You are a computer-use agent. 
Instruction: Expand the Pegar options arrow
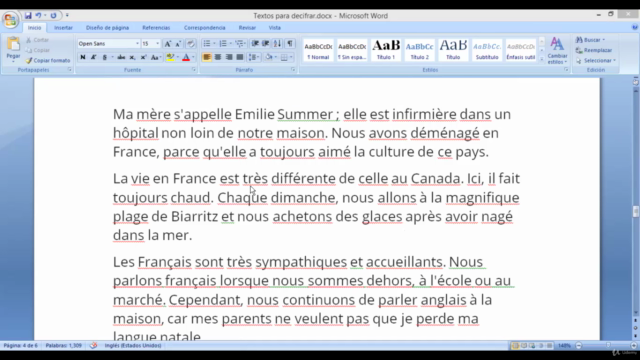point(13,62)
